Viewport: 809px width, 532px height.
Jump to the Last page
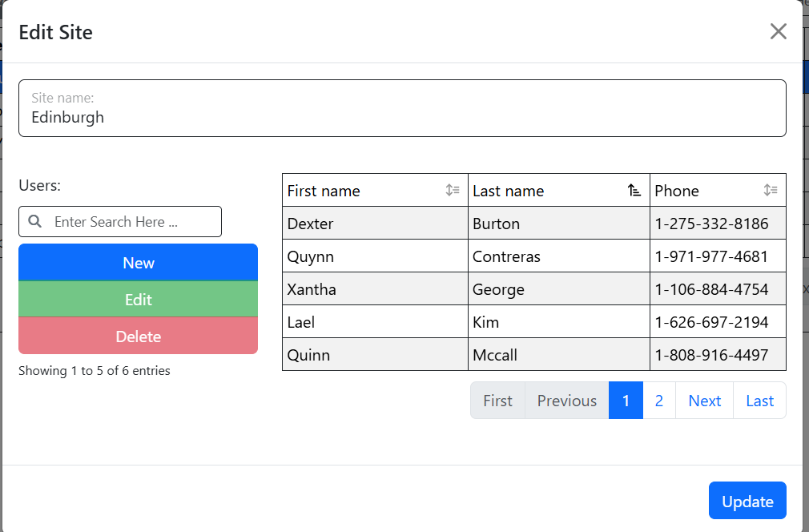(759, 401)
